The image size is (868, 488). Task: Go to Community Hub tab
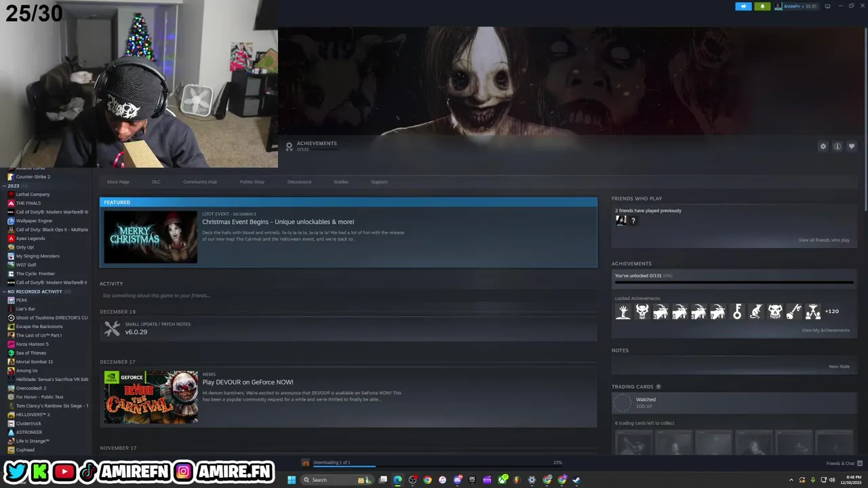[200, 182]
